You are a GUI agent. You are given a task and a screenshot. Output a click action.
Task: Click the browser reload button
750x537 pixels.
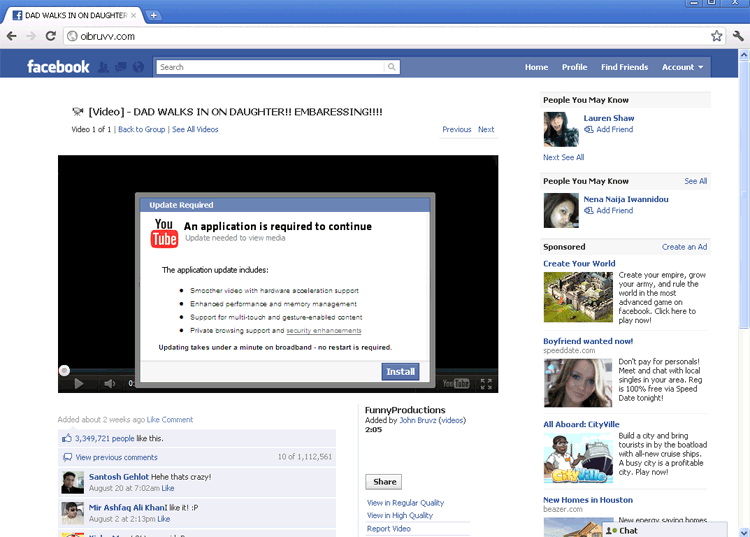[x=51, y=36]
